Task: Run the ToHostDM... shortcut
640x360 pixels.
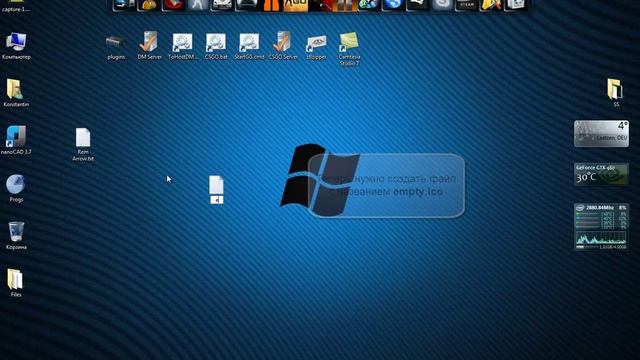Action: [x=182, y=46]
